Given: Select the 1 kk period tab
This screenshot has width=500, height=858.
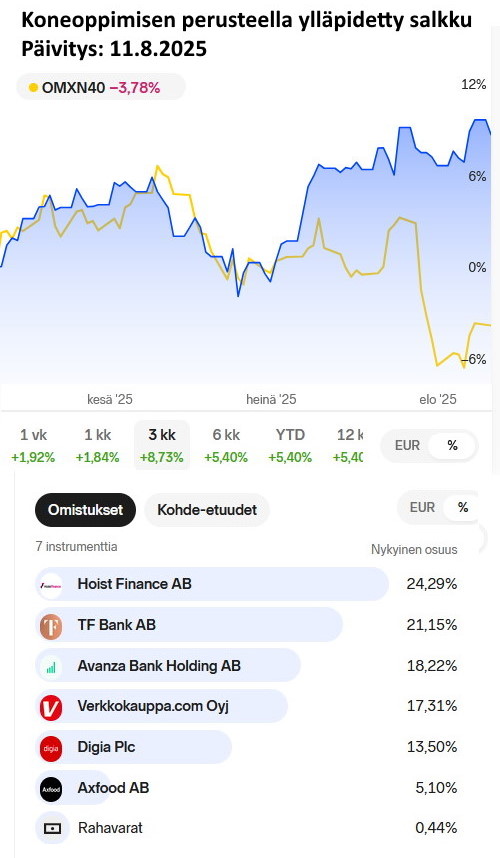Looking at the screenshot, I should point(97,445).
